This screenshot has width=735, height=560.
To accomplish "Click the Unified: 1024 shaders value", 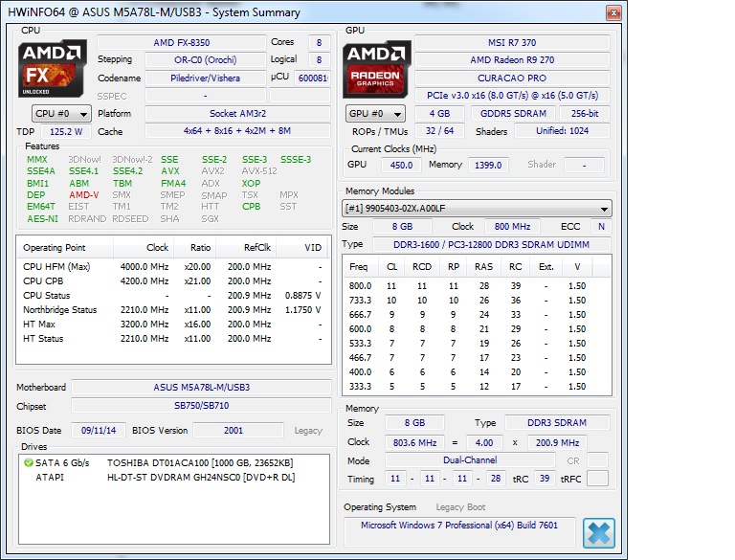I will pyautogui.click(x=562, y=131).
